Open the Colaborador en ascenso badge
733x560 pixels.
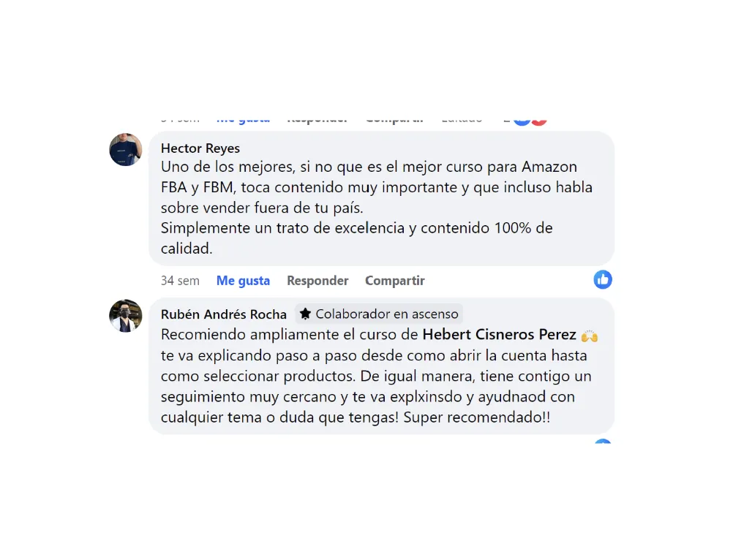tap(379, 314)
